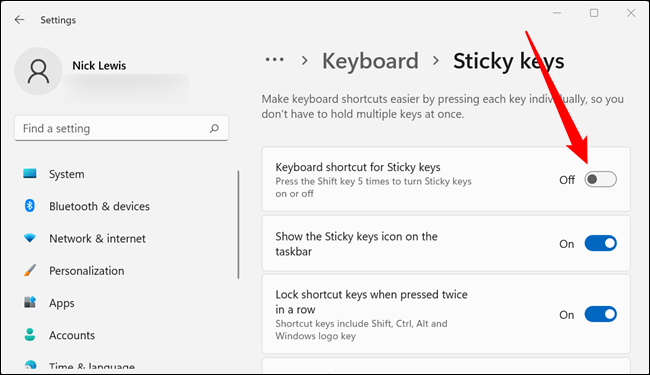This screenshot has width=650, height=375.
Task: Click the search magnifier icon
Action: [x=214, y=128]
